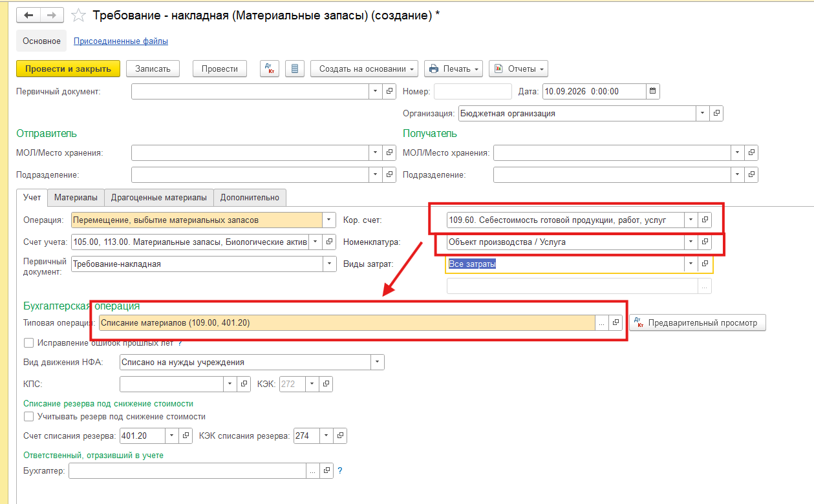Click ellipsis button in Типовая операция field

pos(602,322)
